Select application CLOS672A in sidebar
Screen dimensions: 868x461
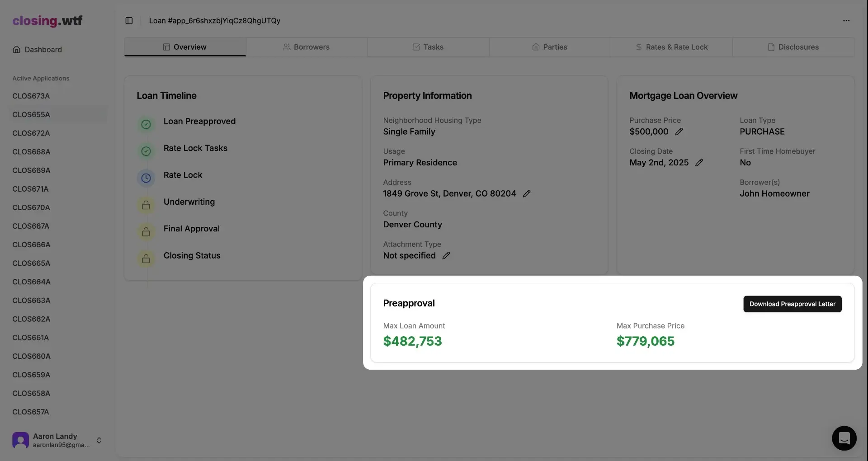click(32, 133)
